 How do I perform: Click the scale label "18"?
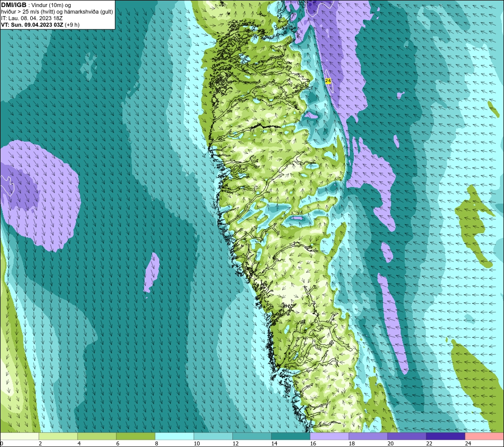tap(352, 443)
